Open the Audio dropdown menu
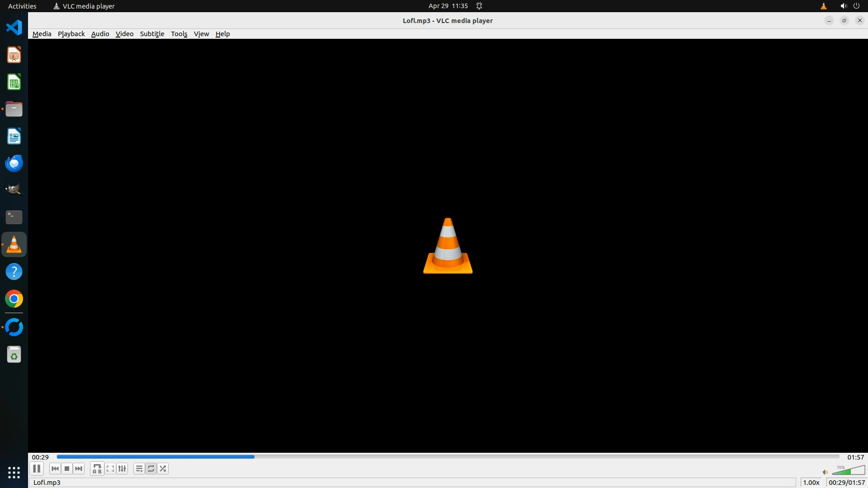The height and width of the screenshot is (488, 868). (x=100, y=34)
